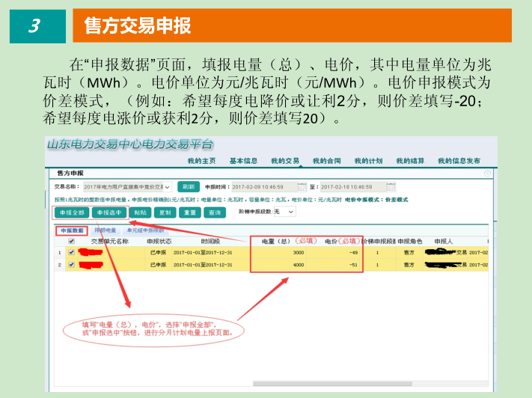Open 基本信息 menu item
This screenshot has width=532, height=398.
[x=243, y=161]
